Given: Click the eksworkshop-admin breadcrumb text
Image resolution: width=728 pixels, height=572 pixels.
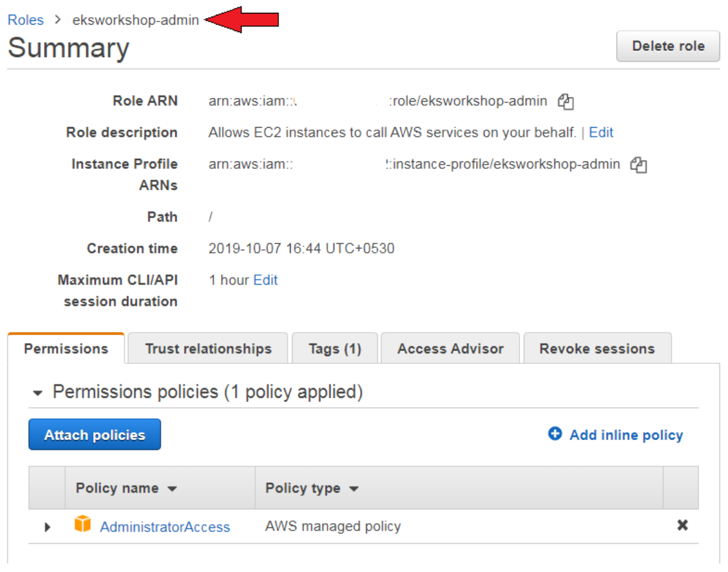Looking at the screenshot, I should [x=136, y=20].
